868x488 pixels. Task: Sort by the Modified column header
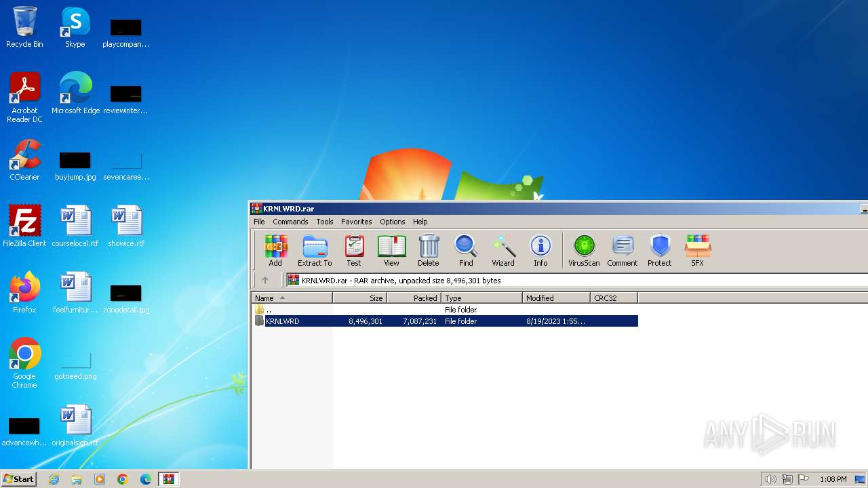[x=557, y=298]
